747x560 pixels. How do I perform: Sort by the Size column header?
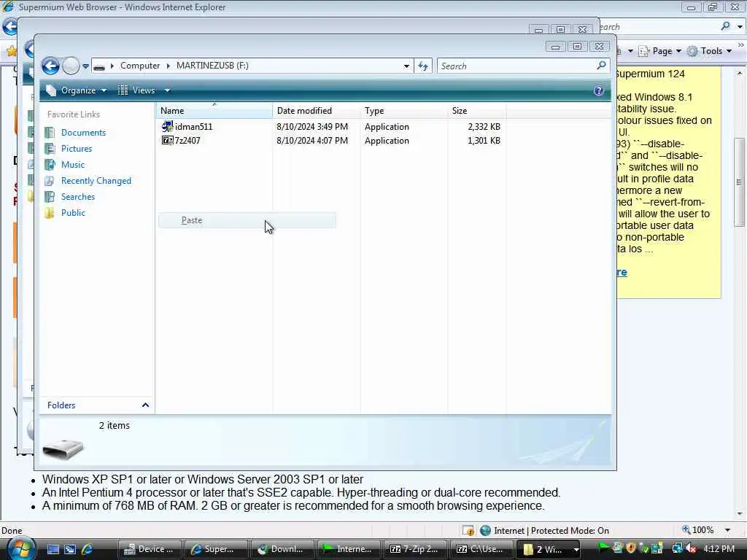click(477, 111)
